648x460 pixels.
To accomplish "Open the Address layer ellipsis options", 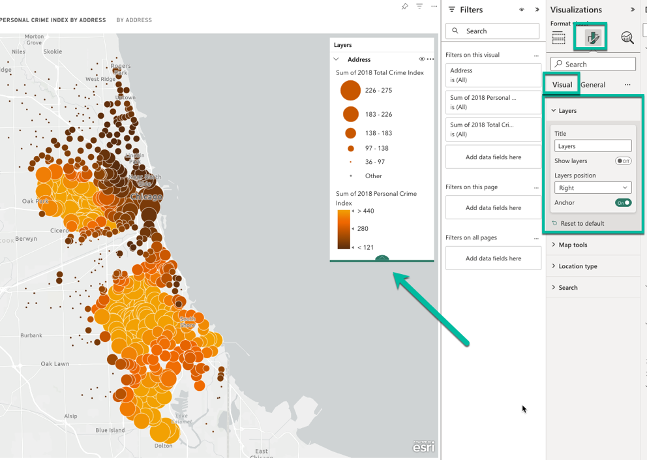I will coord(431,60).
